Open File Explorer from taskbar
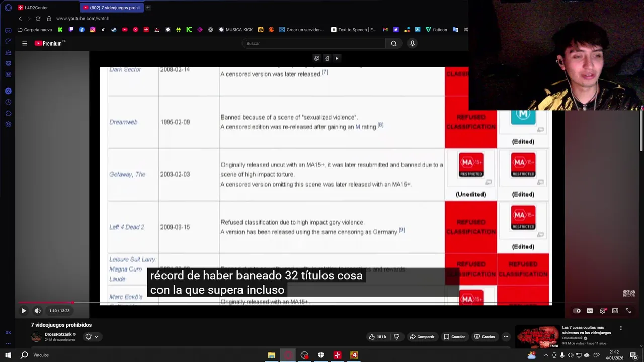Image resolution: width=644 pixels, height=362 pixels. [x=272, y=355]
